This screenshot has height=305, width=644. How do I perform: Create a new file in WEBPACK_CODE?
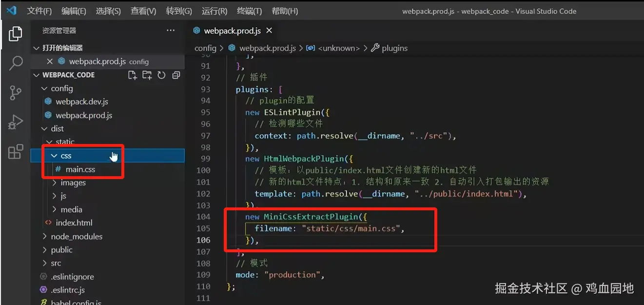[132, 75]
